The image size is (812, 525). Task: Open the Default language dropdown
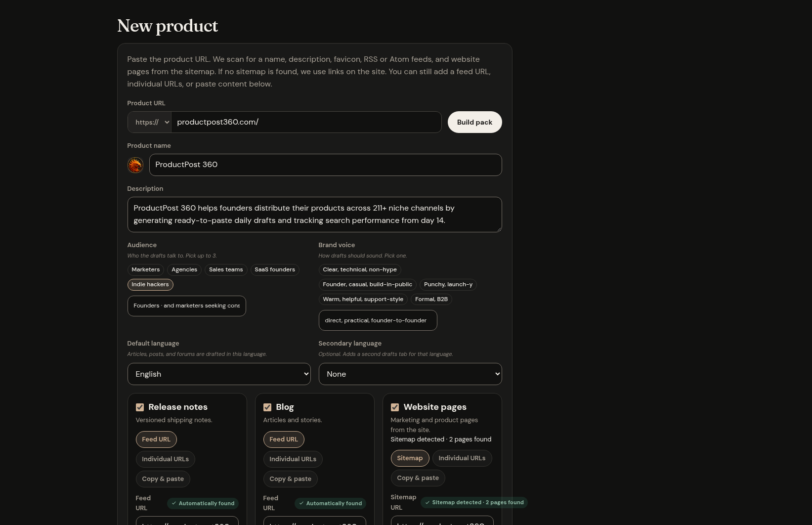tap(219, 374)
